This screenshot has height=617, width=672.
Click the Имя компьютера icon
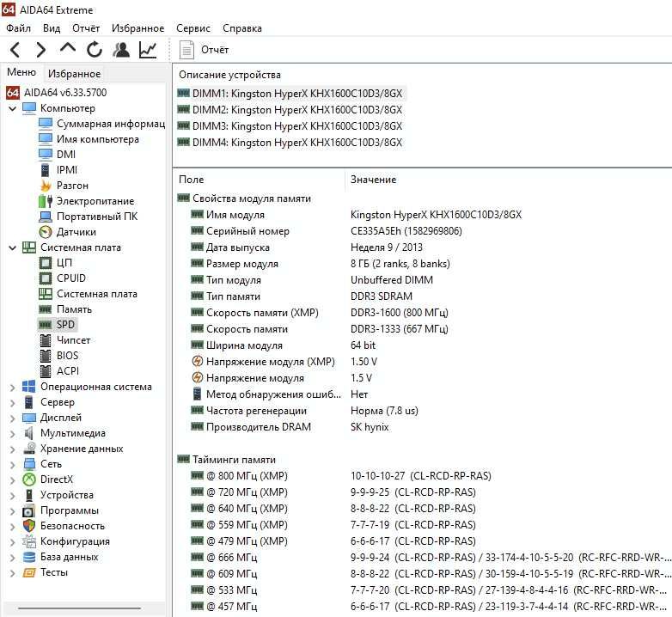coord(46,139)
